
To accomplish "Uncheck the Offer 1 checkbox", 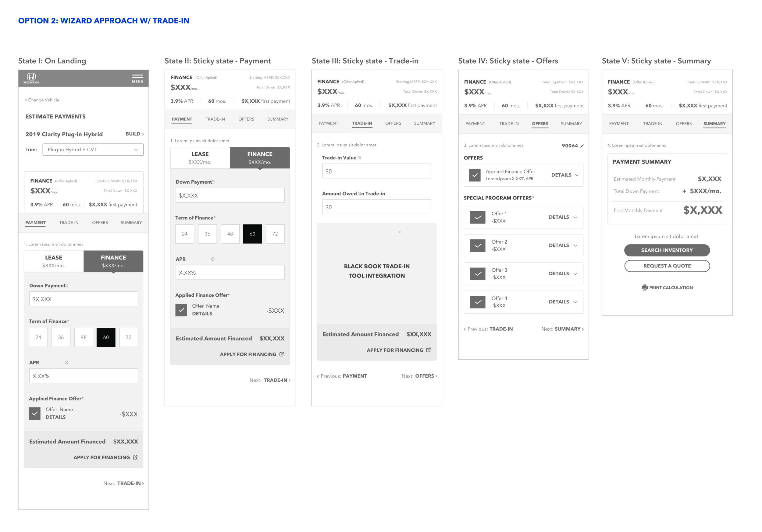I will pyautogui.click(x=478, y=217).
